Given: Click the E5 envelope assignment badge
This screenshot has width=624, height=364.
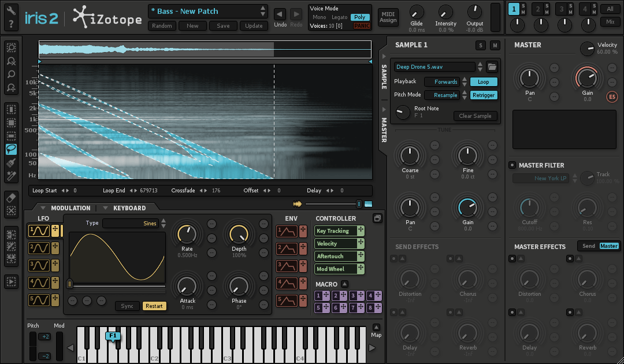Looking at the screenshot, I should (x=612, y=97).
